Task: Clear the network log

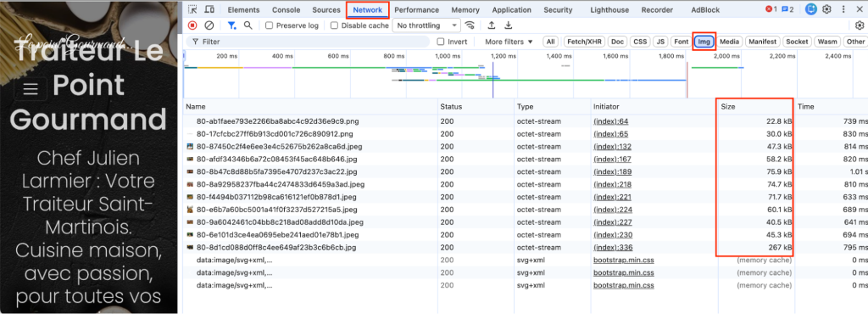Action: (209, 25)
